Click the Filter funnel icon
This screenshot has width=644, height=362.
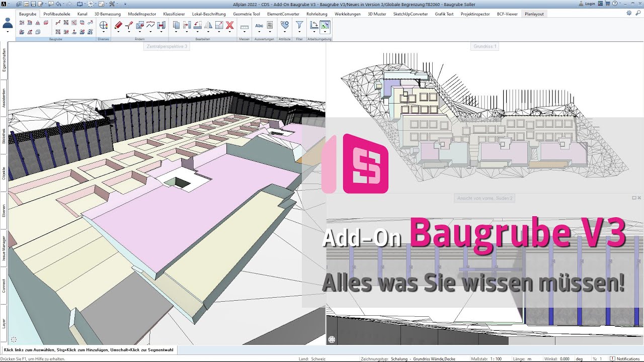click(299, 25)
